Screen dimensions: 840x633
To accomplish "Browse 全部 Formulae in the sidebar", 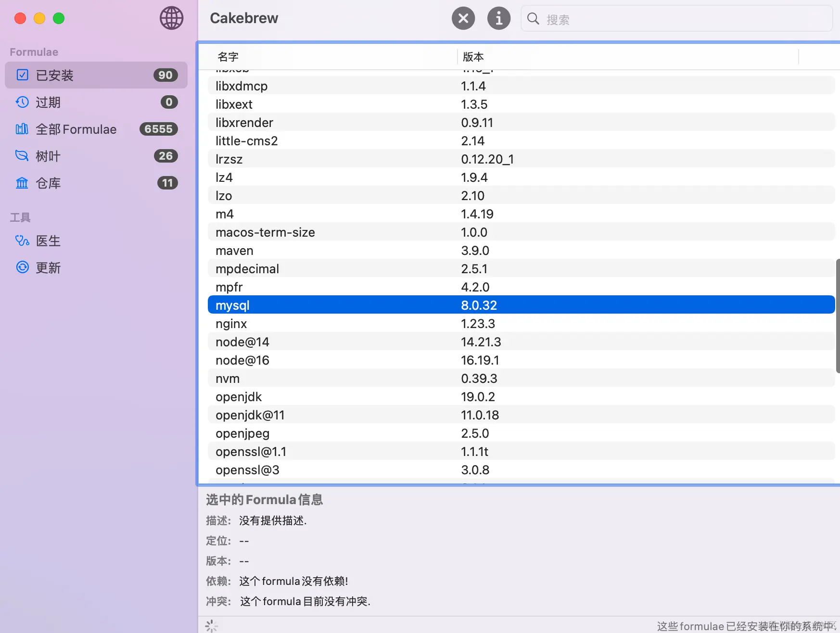I will click(x=96, y=129).
